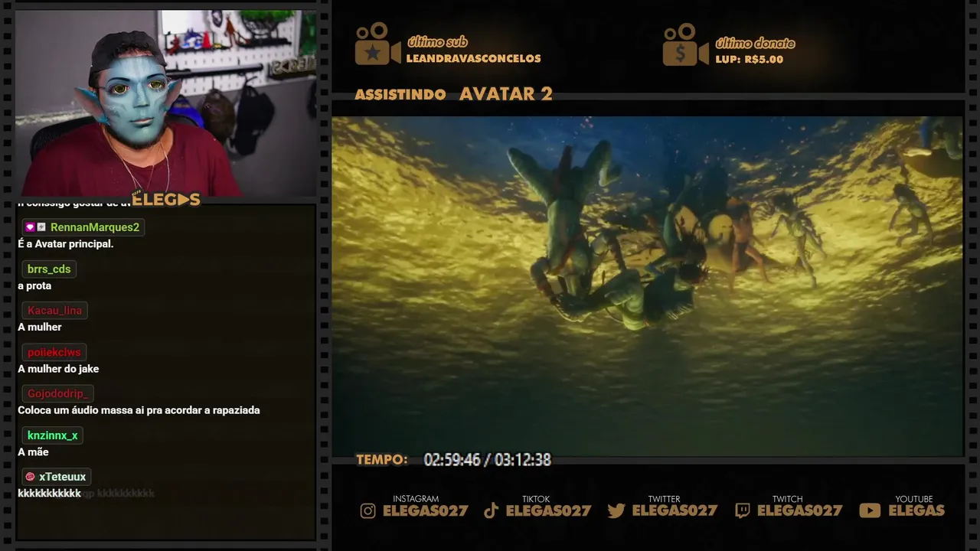980x551 pixels.
Task: Click the message 'a prota'
Action: [x=34, y=285]
